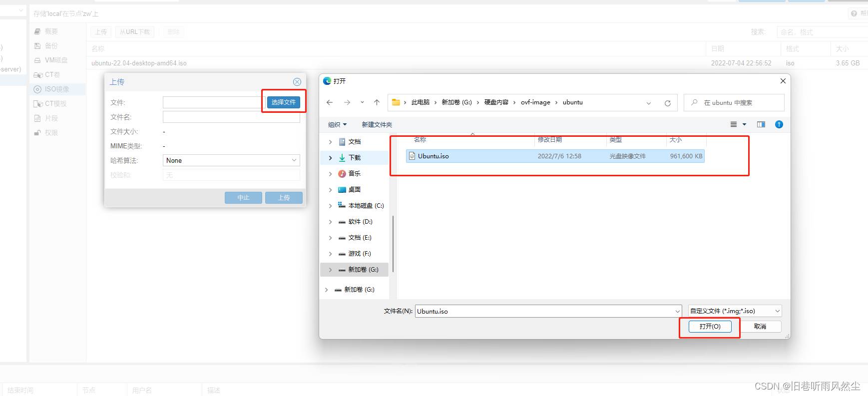Open the 组织 menu
The height and width of the screenshot is (396, 868).
click(x=337, y=124)
